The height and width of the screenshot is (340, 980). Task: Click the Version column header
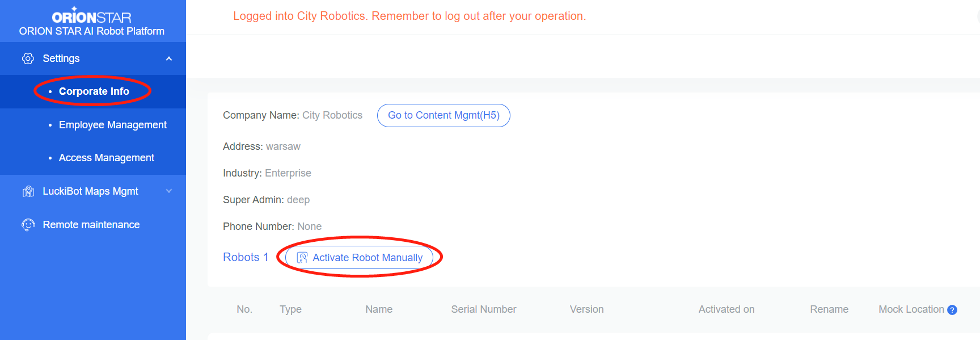point(586,309)
